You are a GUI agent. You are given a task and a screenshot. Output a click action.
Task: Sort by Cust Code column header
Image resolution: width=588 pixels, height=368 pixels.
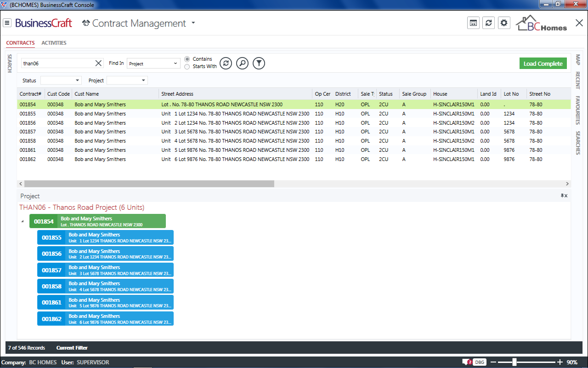58,94
